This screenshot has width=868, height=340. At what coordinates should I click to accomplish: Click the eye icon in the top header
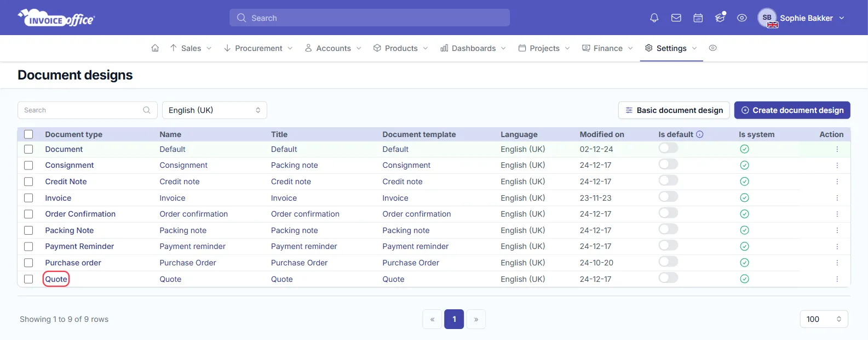click(742, 18)
